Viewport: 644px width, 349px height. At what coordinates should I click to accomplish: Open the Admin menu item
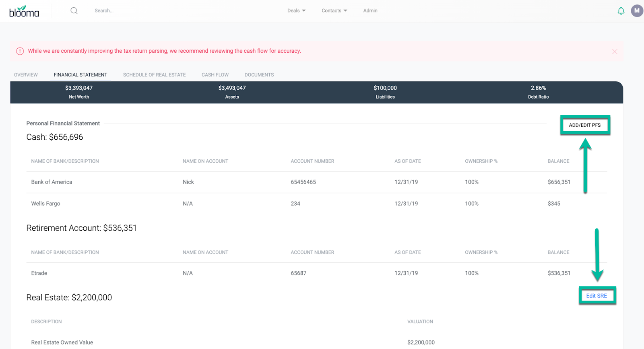[x=370, y=11]
